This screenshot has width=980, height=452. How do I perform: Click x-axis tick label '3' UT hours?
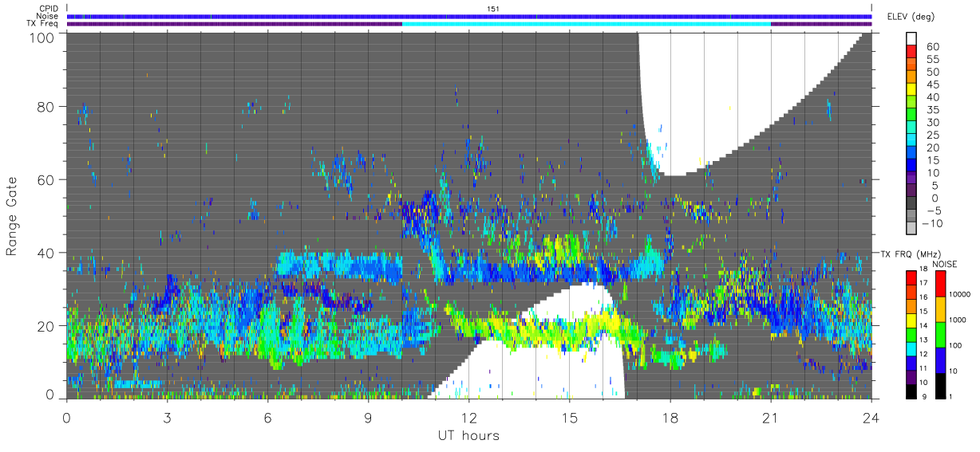click(x=168, y=416)
